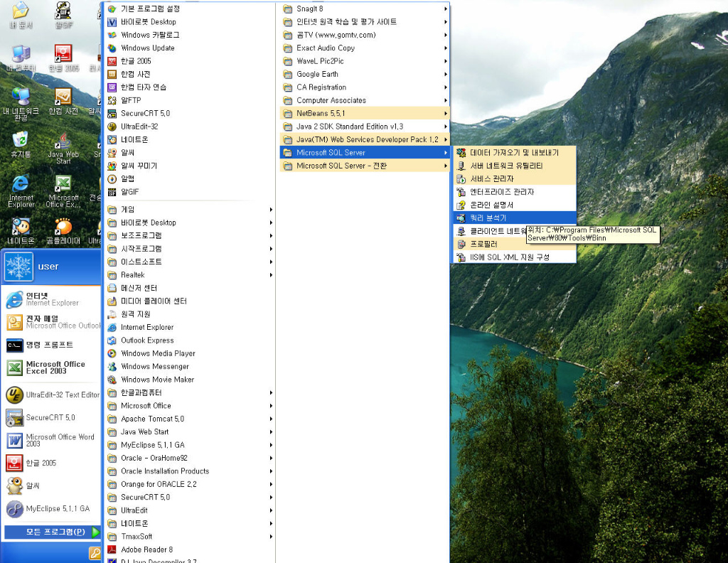The width and height of the screenshot is (728, 563).
Task: Launch 한컴 타자 연습
Action: (x=189, y=87)
